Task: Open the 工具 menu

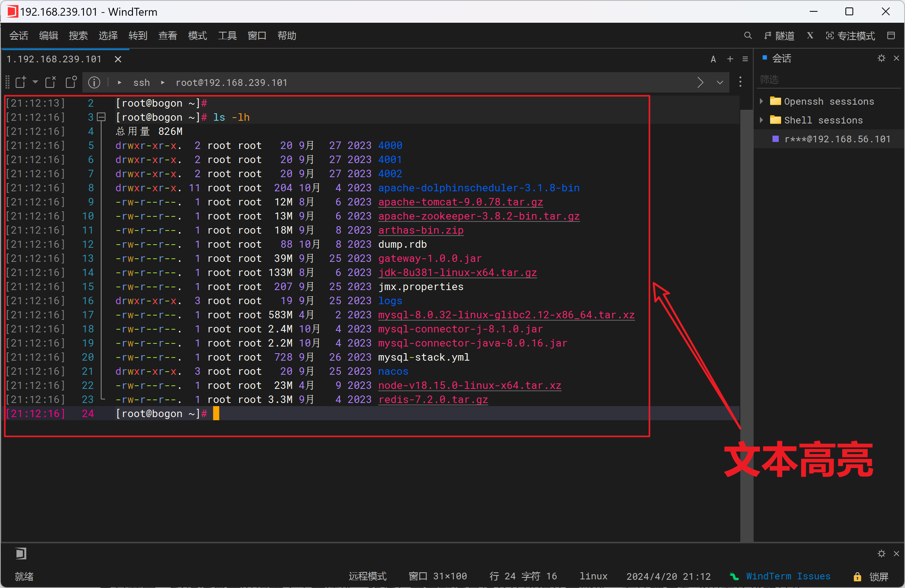Action: click(x=227, y=36)
